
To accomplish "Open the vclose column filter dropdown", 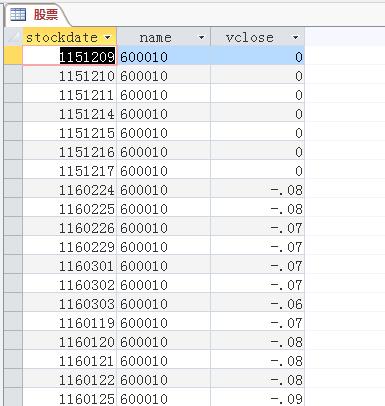I will (x=295, y=37).
